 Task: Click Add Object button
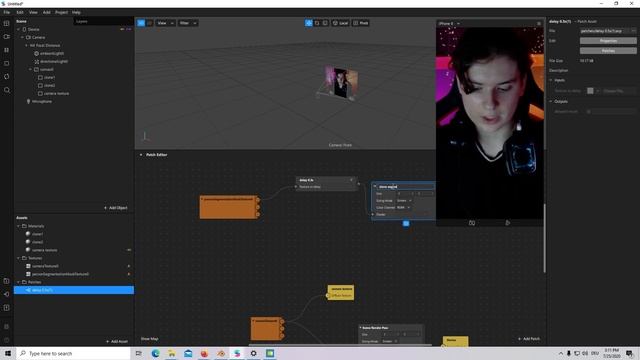click(x=116, y=208)
